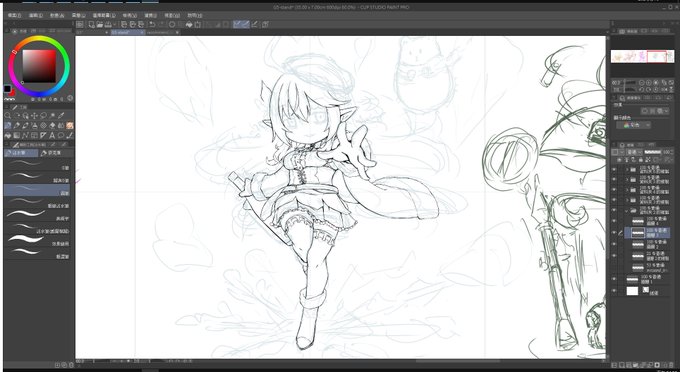Select the Blend tool
680x372 pixels.
point(61,126)
